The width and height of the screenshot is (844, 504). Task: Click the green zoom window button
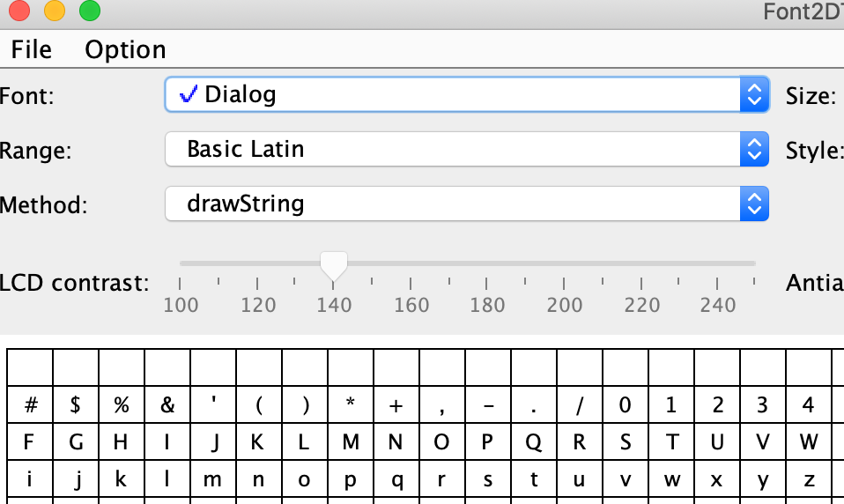click(90, 11)
